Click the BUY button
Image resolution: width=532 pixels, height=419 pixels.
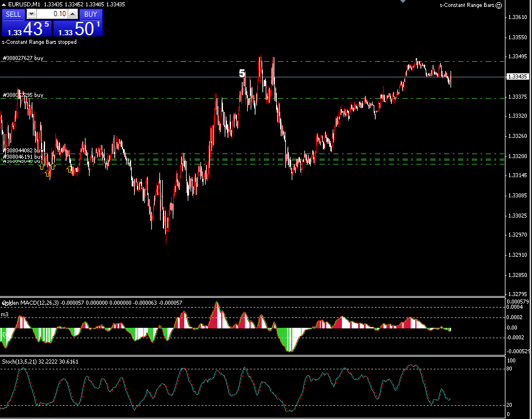tap(91, 14)
